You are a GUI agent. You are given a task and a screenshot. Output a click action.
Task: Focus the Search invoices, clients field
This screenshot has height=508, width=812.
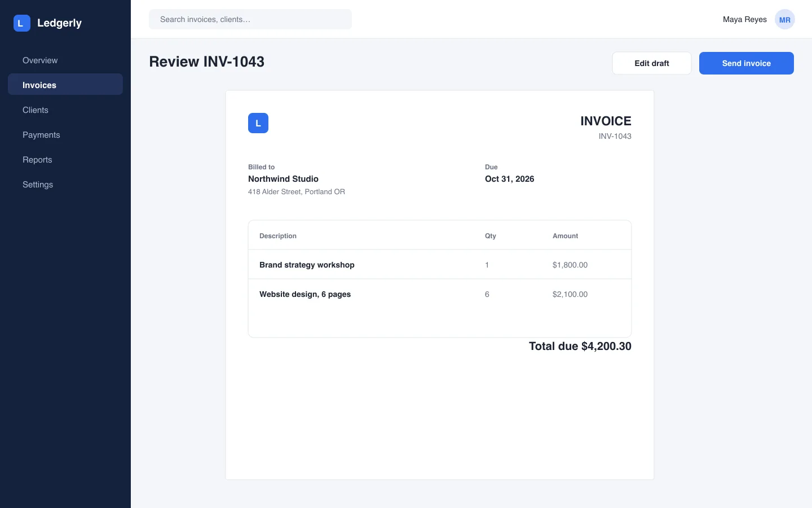pos(250,19)
